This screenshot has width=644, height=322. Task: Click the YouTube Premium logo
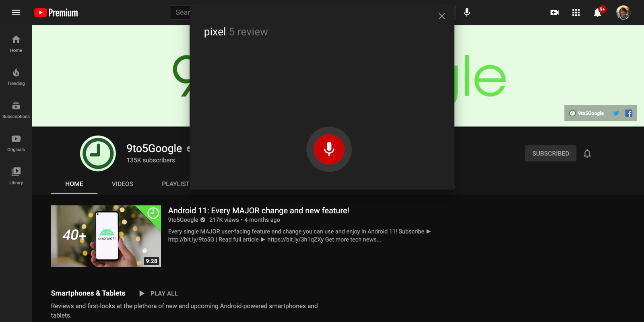(56, 13)
